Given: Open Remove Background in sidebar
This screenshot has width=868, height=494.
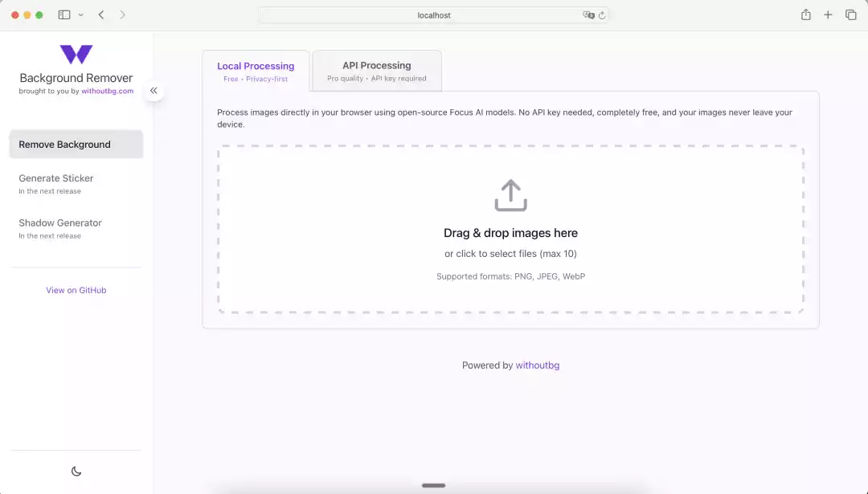Looking at the screenshot, I should tap(76, 145).
